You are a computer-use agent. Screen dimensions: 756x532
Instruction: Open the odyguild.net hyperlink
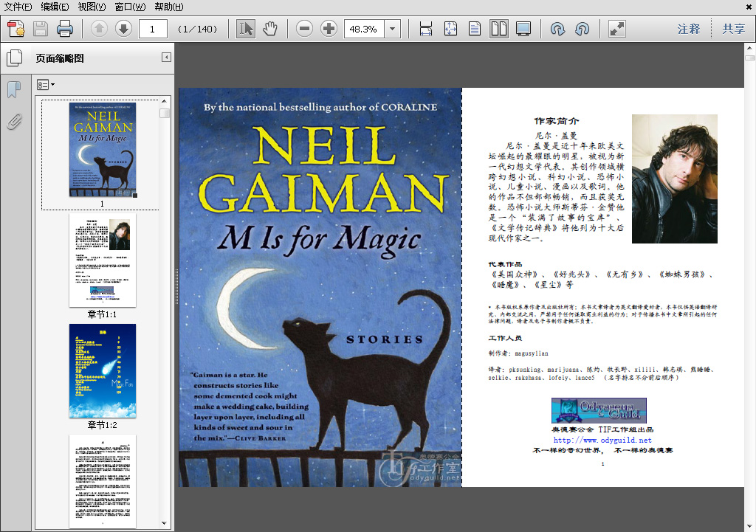[602, 440]
